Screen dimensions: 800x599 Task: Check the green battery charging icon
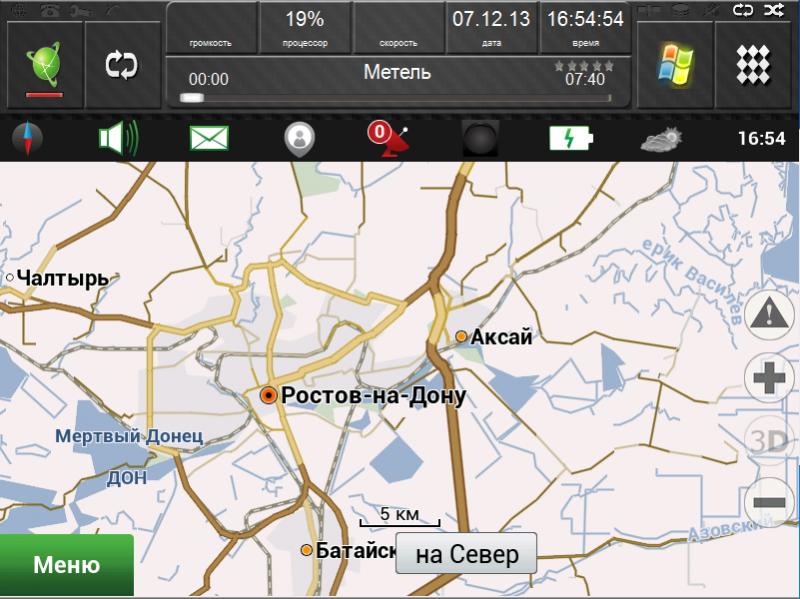571,138
